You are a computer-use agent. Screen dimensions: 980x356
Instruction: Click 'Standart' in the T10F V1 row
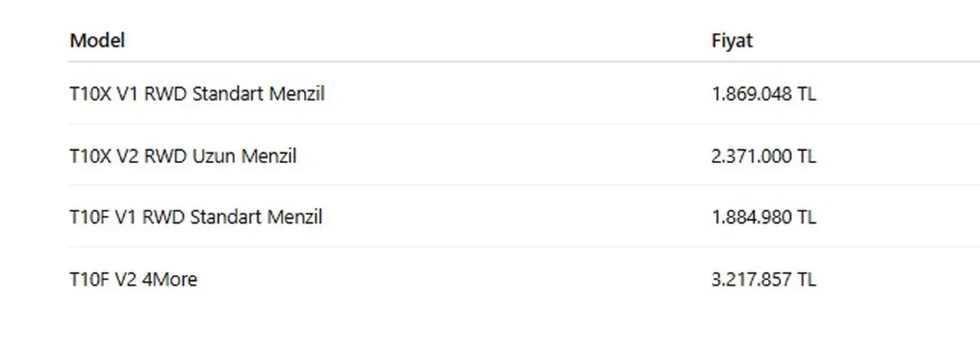pyautogui.click(x=226, y=217)
